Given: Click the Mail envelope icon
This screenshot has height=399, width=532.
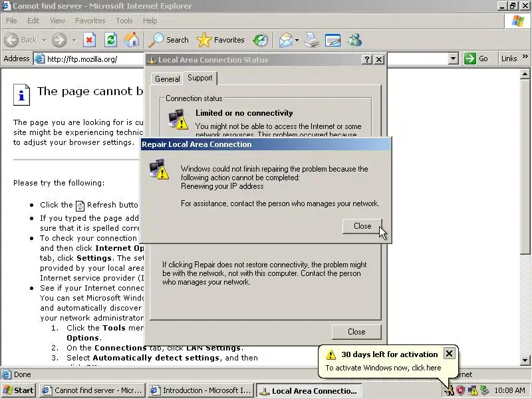Looking at the screenshot, I should point(286,40).
